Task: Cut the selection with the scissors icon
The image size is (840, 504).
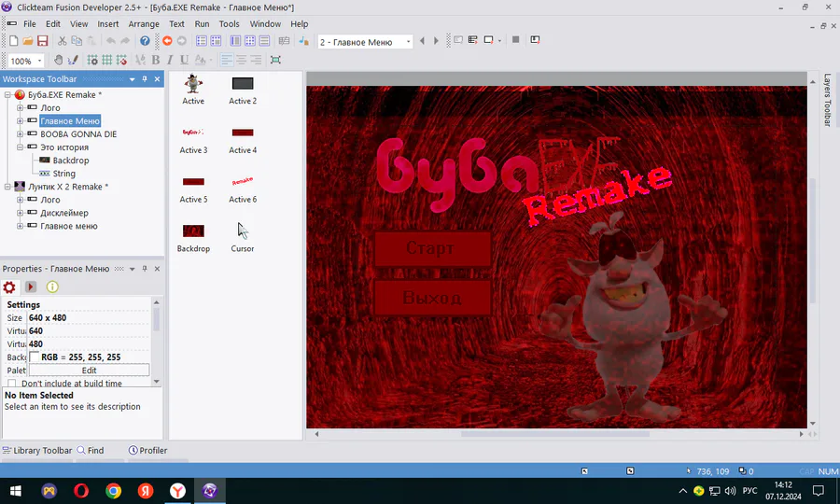Action: (x=63, y=41)
